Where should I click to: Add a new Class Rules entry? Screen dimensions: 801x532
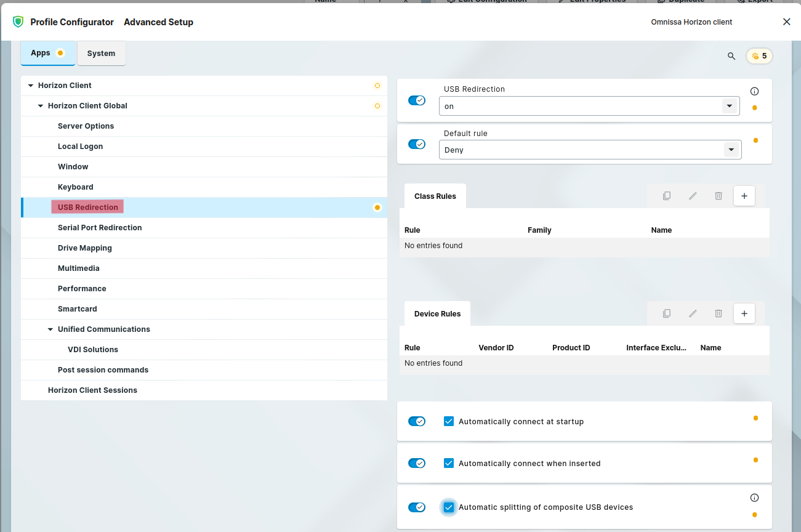tap(744, 196)
